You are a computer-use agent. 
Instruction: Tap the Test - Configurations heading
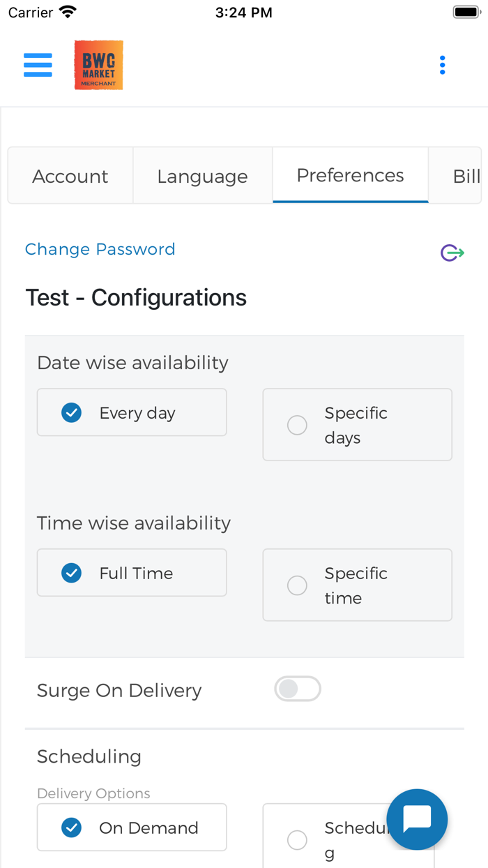pos(136,298)
